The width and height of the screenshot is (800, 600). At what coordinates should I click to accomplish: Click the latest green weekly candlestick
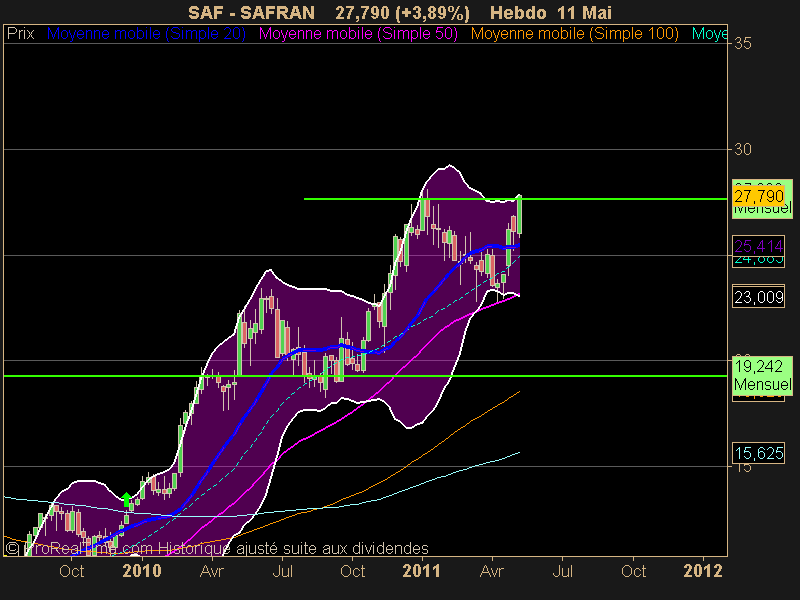click(x=519, y=215)
